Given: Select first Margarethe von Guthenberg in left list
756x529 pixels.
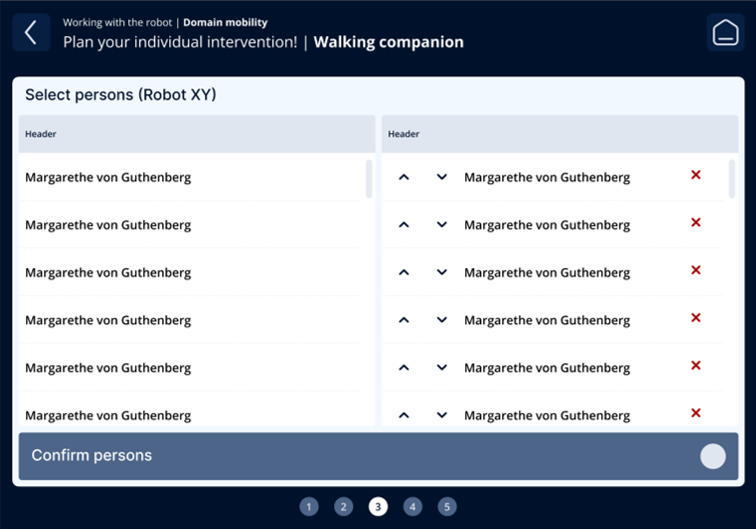Looking at the screenshot, I should [189, 177].
